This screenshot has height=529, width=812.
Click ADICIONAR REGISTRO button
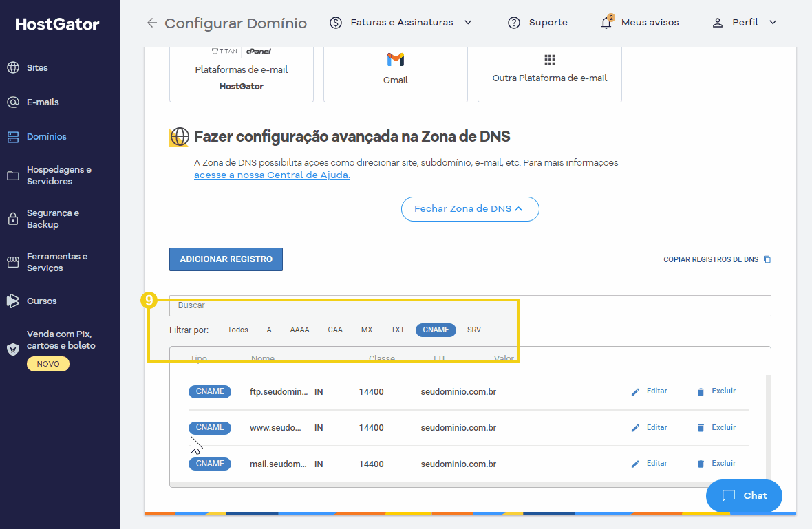point(226,259)
